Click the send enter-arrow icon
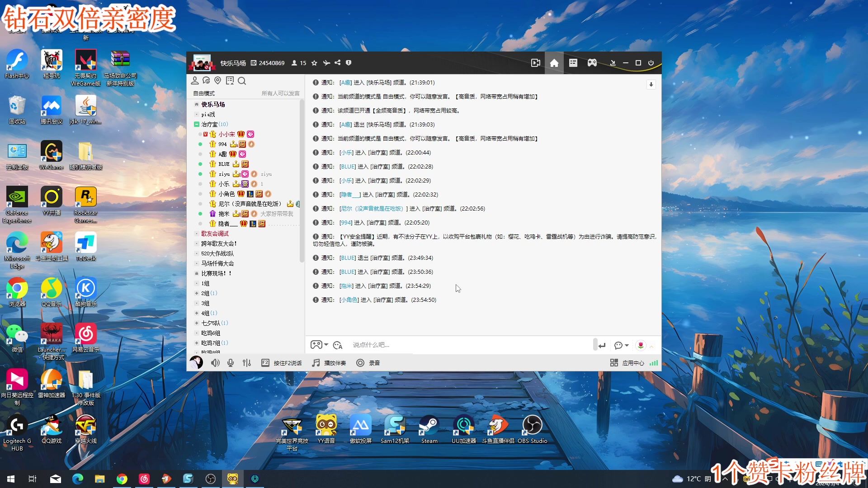Screen dimensions: 868x488 [x=602, y=345]
